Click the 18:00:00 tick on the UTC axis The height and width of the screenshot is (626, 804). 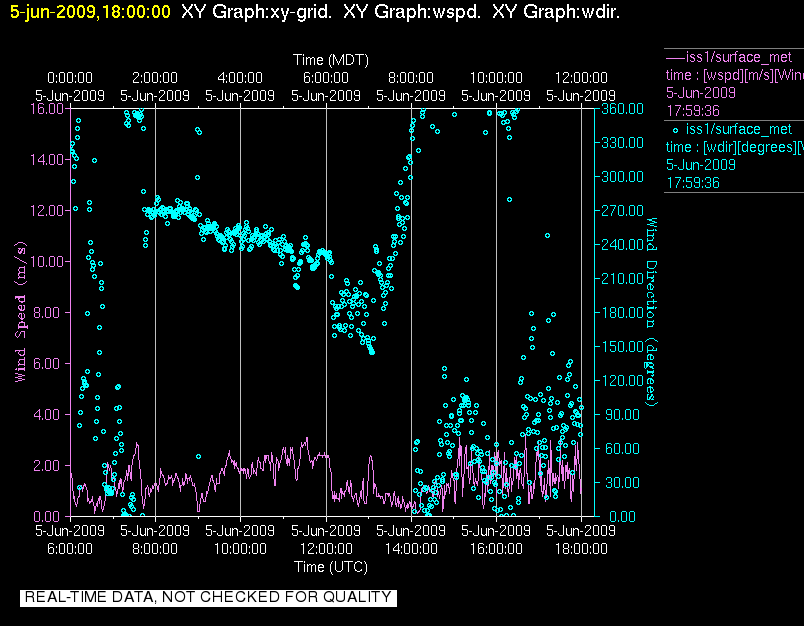point(581,548)
